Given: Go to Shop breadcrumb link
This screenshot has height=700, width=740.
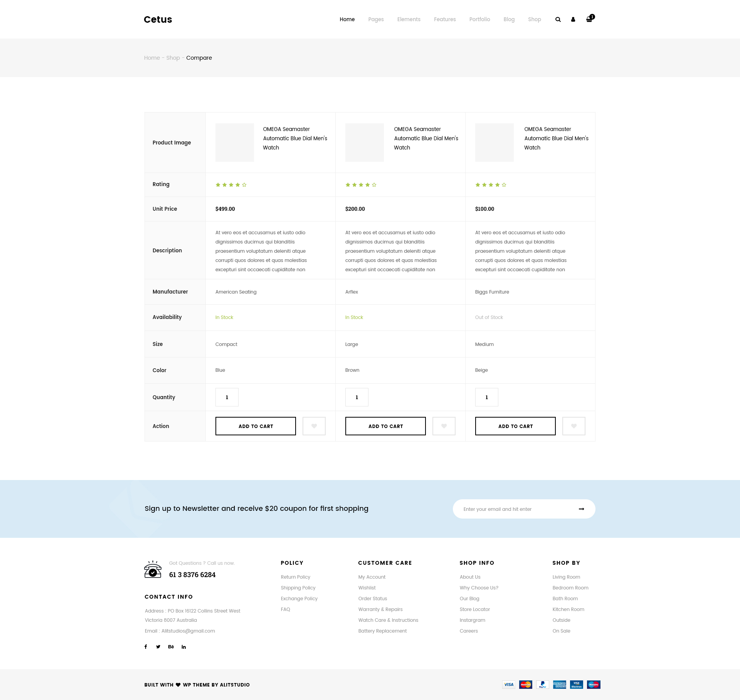Looking at the screenshot, I should [173, 58].
